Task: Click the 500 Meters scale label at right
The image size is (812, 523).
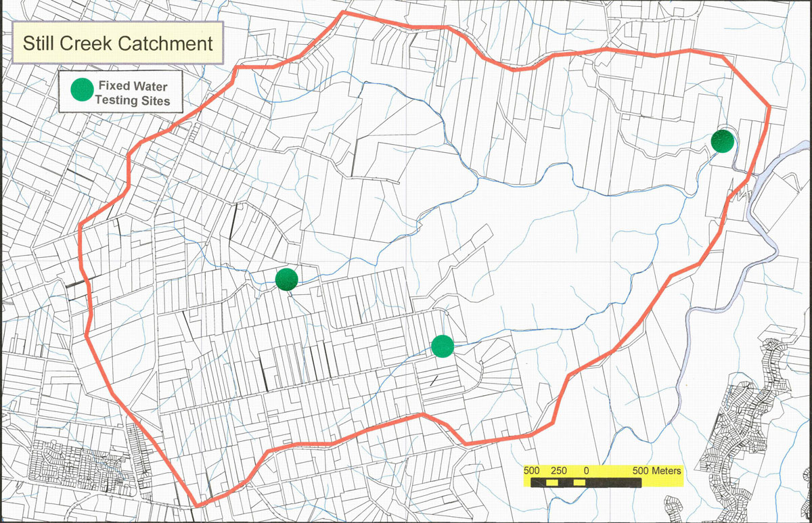Action: 656,470
